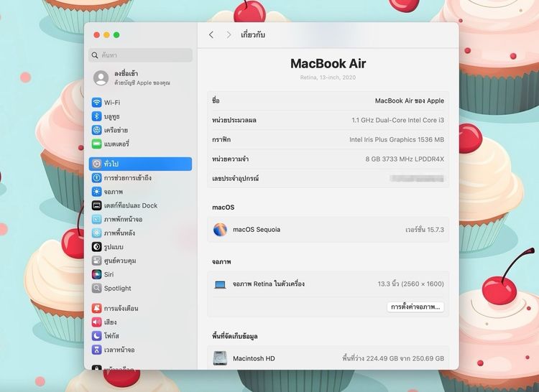
Task: Click the เกี่ยวกับ page title in toolbar
Action: pos(253,34)
